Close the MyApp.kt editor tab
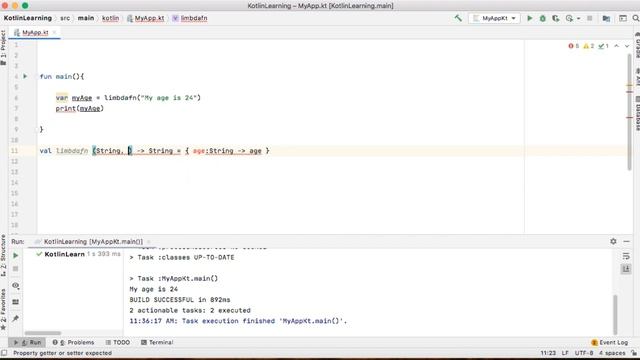 click(55, 32)
